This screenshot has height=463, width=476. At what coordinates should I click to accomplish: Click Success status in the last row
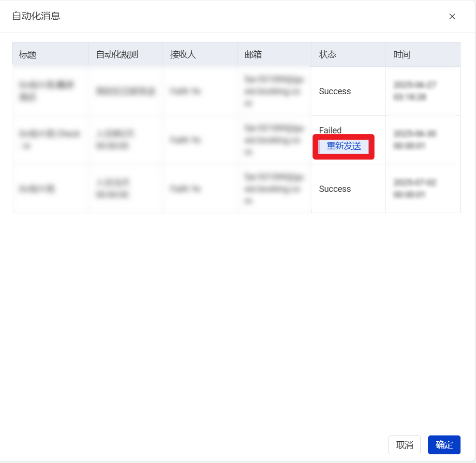point(335,189)
